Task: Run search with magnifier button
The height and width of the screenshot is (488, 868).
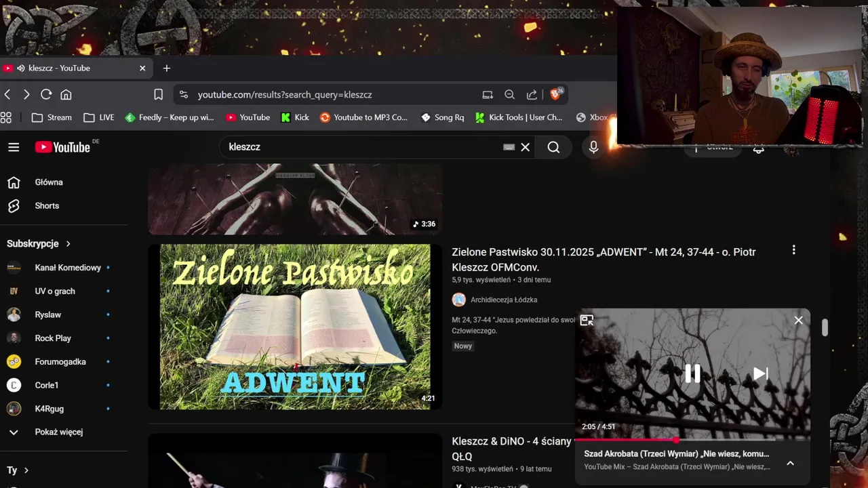Action: [553, 147]
